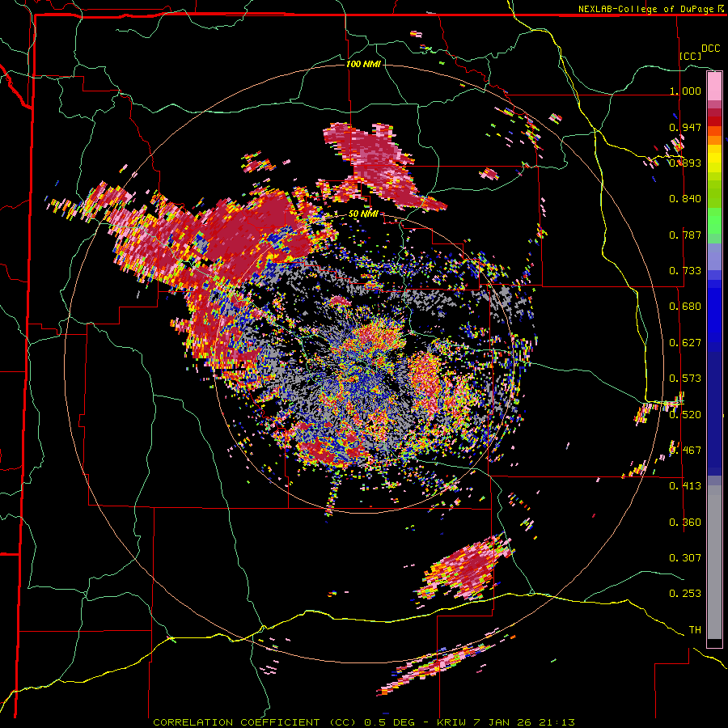Click the [CC] legend unit label
Viewport: 728px width, 728px height.
pos(691,56)
